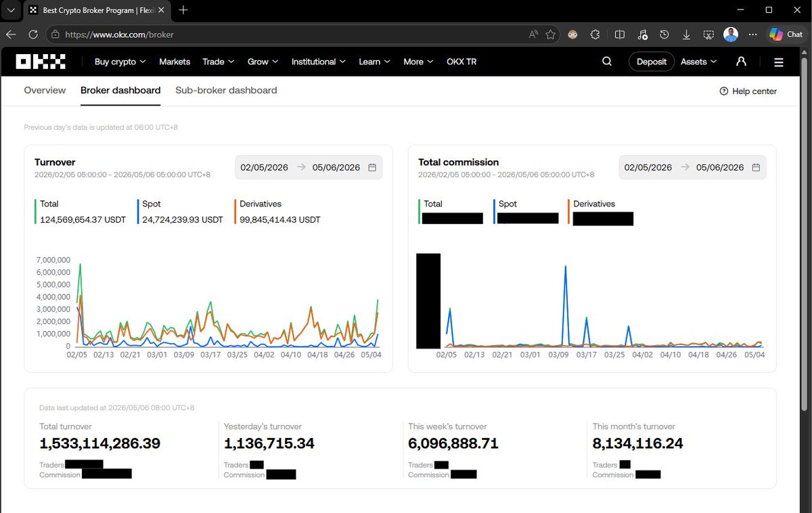Click the glasses-face extension icon in toolbar
Viewport: 812px width, 513px height.
pos(572,34)
